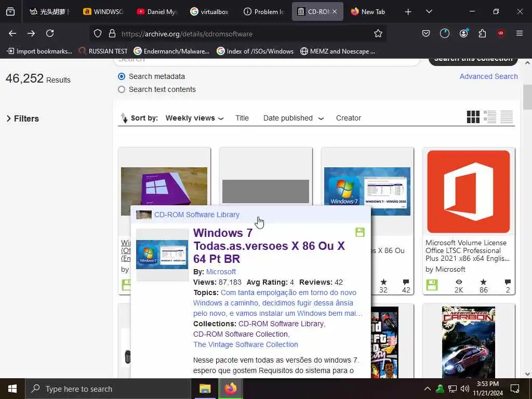Open the volume control in system tray
The width and height of the screenshot is (532, 399).
pos(465,389)
